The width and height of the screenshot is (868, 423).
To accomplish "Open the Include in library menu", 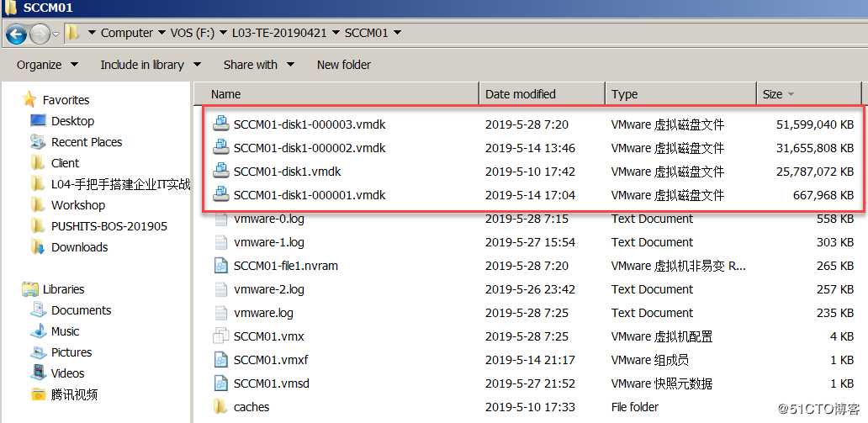I will tap(151, 65).
